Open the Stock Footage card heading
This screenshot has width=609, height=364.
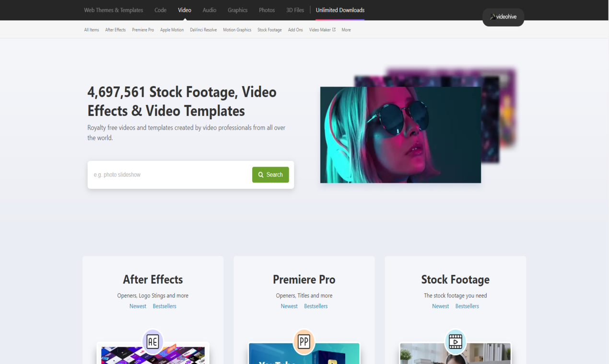tap(455, 279)
